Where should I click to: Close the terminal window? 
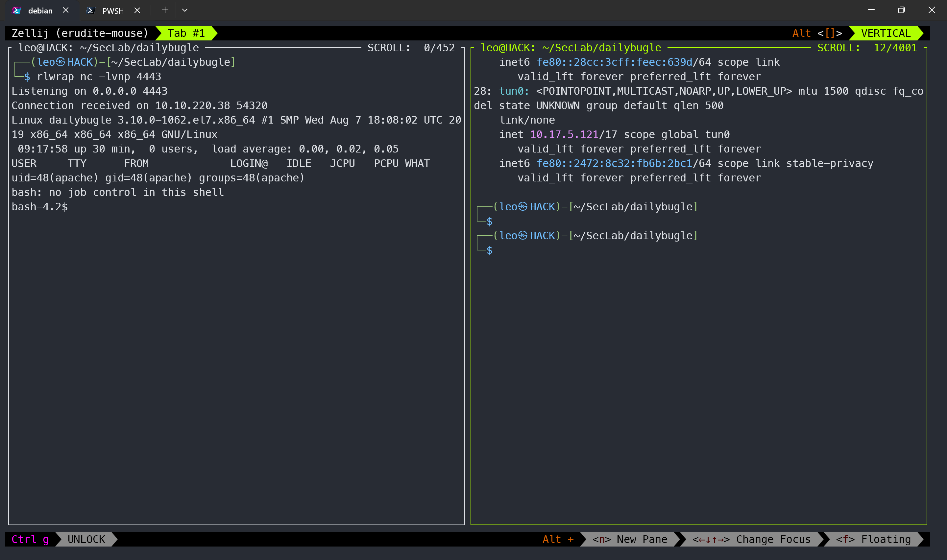coord(932,10)
